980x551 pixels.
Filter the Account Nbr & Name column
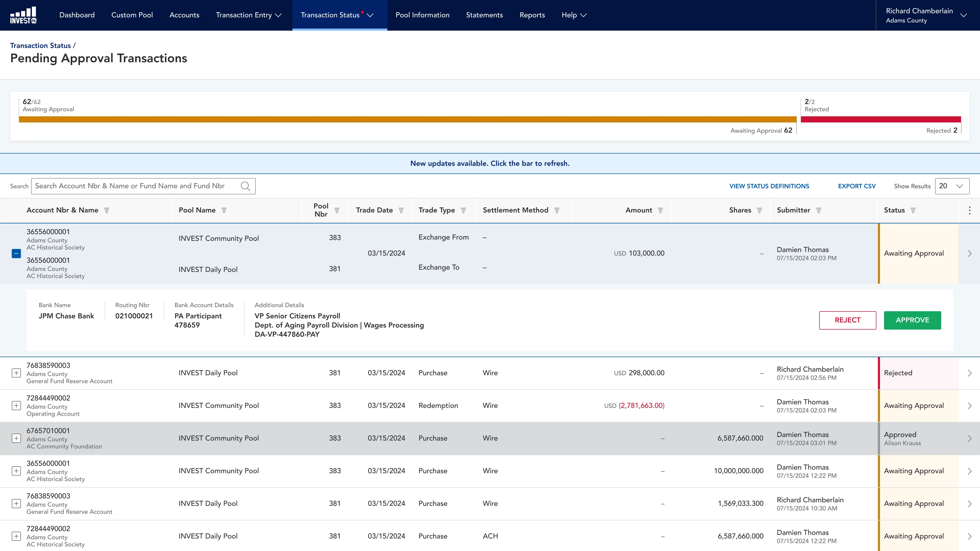click(x=106, y=210)
